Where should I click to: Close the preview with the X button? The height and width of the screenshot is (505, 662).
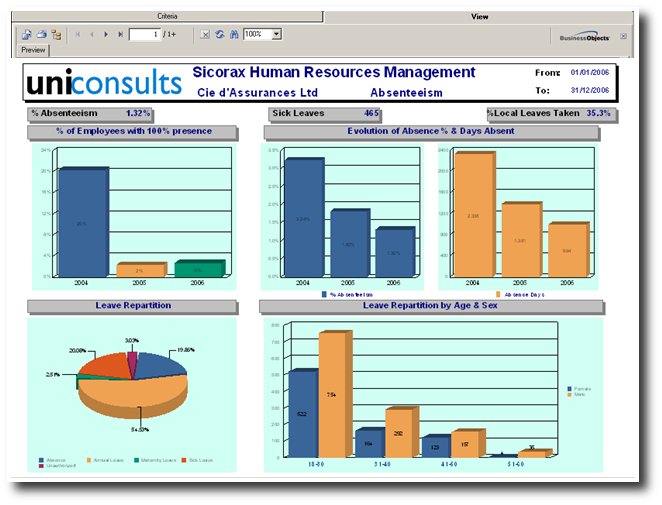[x=624, y=36]
